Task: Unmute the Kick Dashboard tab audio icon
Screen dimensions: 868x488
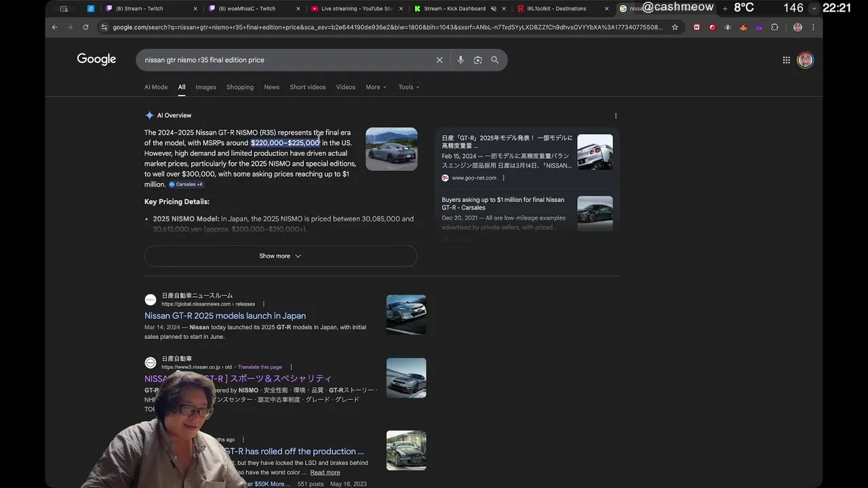Action: [x=494, y=9]
